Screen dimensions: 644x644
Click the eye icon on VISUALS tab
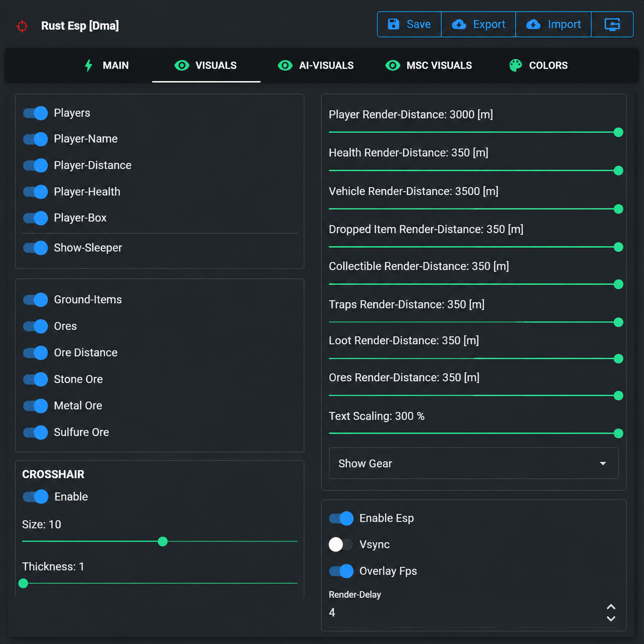point(182,65)
